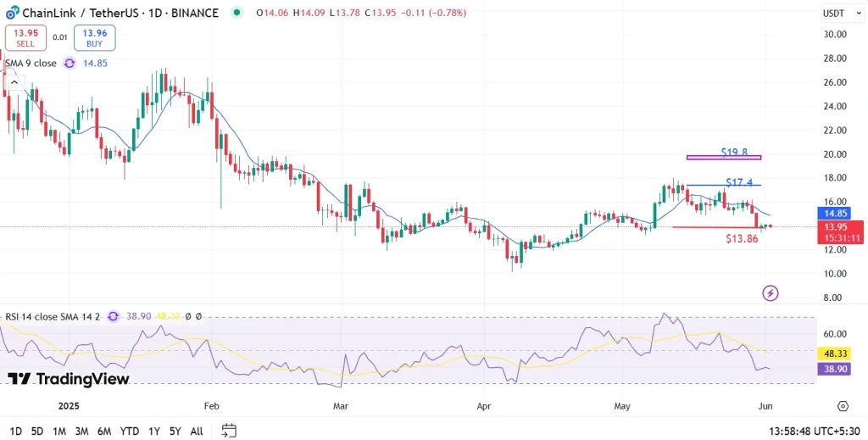The width and height of the screenshot is (868, 440).
Task: Click the 30.00 price axis label
Action: point(835,34)
